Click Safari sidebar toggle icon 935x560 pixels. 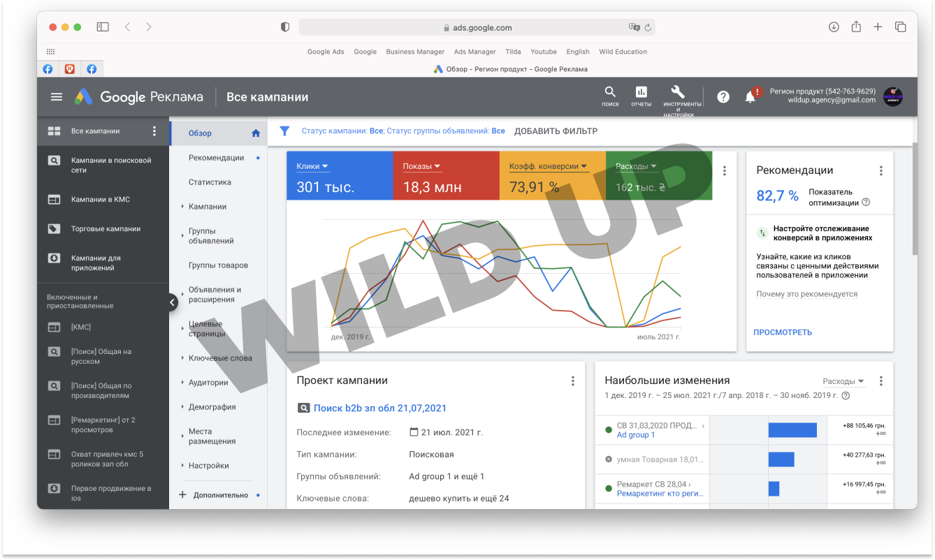(x=103, y=27)
